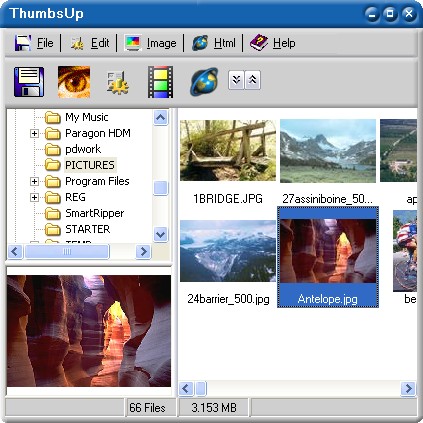Click the double up chevron button
Viewport: 423px width, 423px height.
[253, 80]
